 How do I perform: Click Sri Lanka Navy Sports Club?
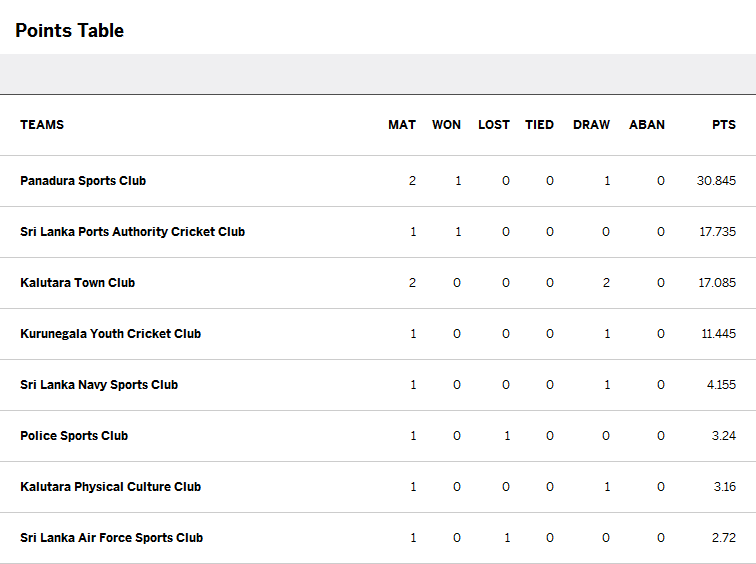99,385
